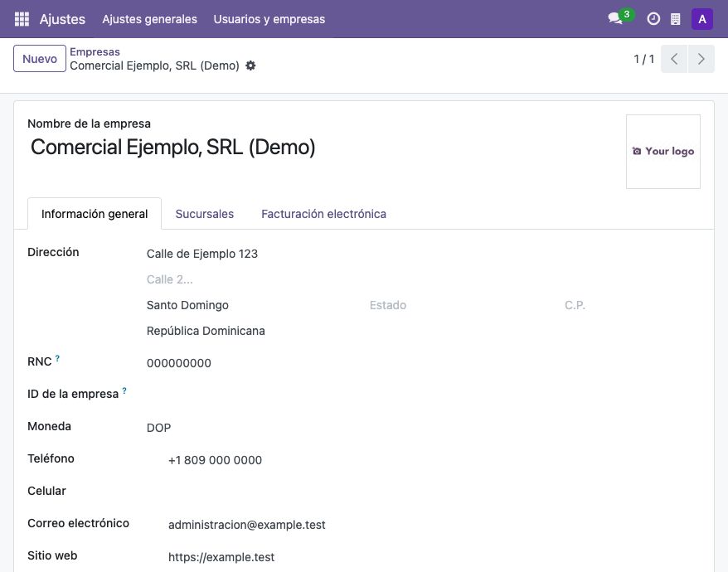Image resolution: width=728 pixels, height=572 pixels.
Task: Open the conversations messages icon
Action: click(615, 18)
